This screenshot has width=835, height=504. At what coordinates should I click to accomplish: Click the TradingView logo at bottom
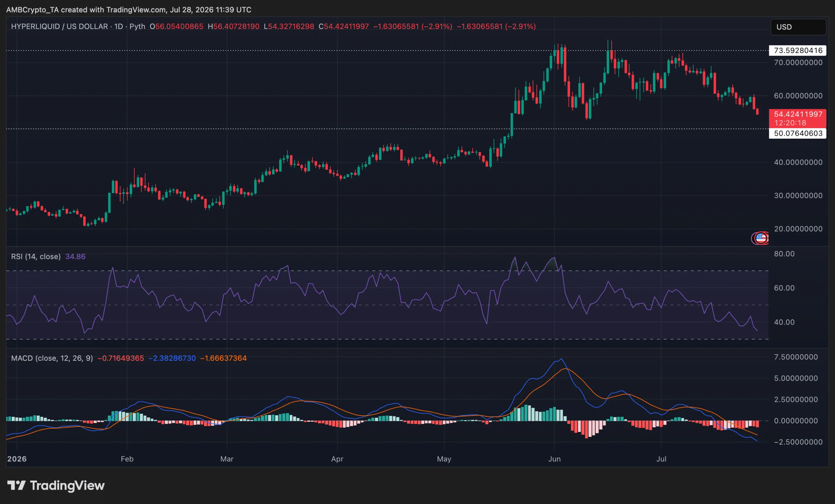click(56, 485)
